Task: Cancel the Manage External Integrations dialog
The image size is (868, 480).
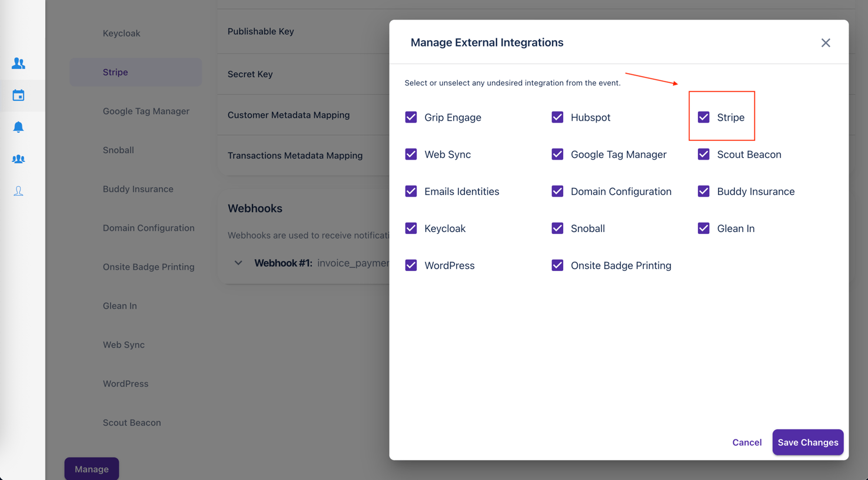Action: pos(746,442)
